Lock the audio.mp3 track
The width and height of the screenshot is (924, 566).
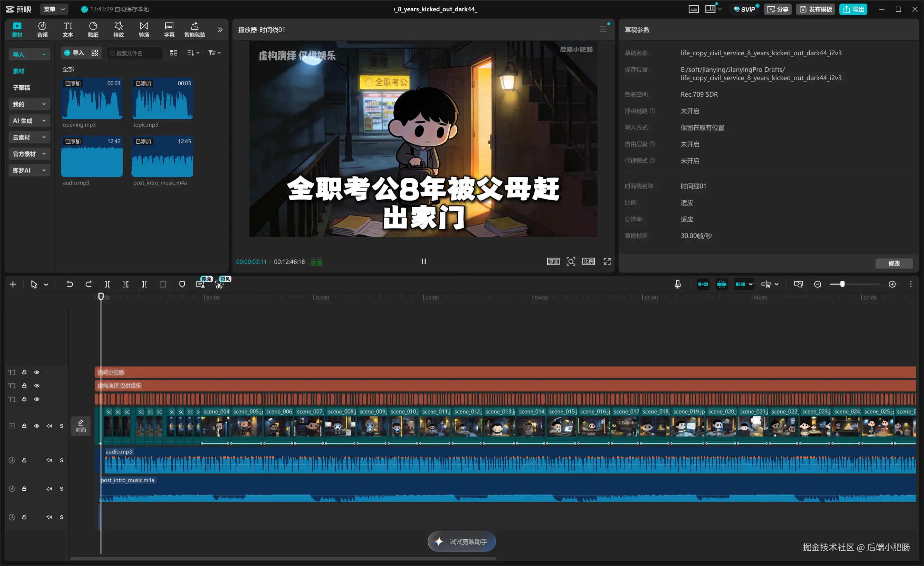click(25, 460)
